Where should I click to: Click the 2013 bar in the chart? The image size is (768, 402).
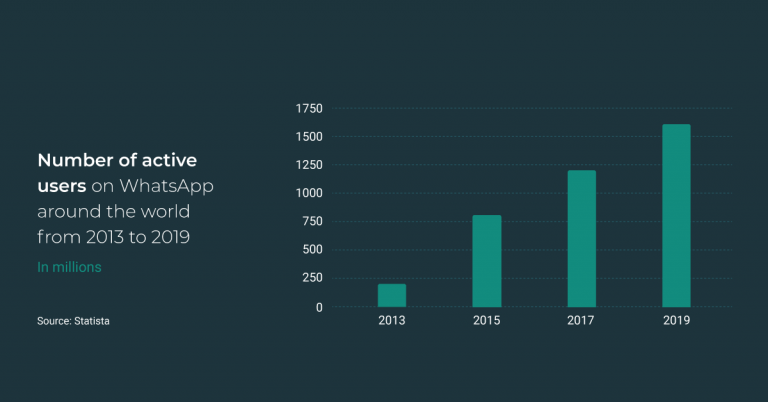[392, 295]
